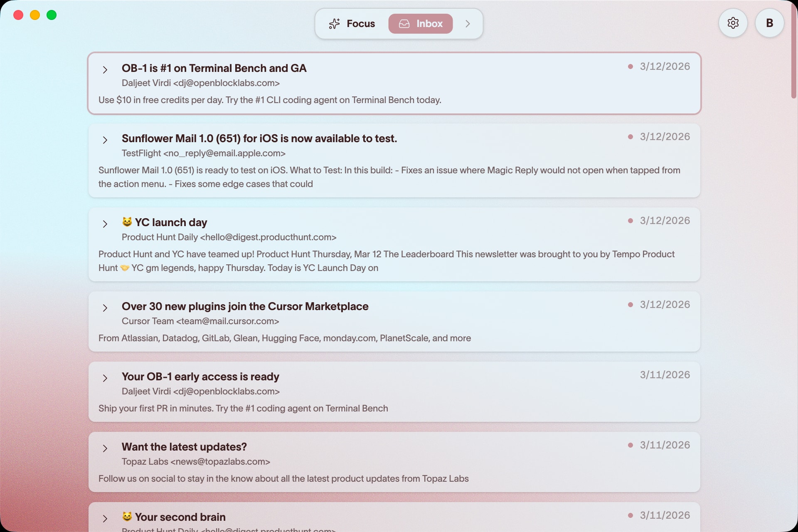Image resolution: width=798 pixels, height=532 pixels.
Task: Click unread dot on Want the latest updates
Action: click(x=630, y=445)
